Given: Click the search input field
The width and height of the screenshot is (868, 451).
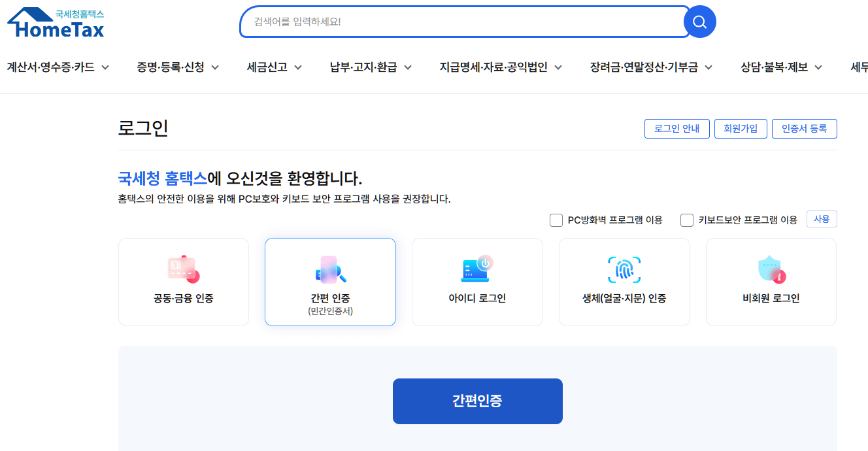Looking at the screenshot, I should coord(458,21).
